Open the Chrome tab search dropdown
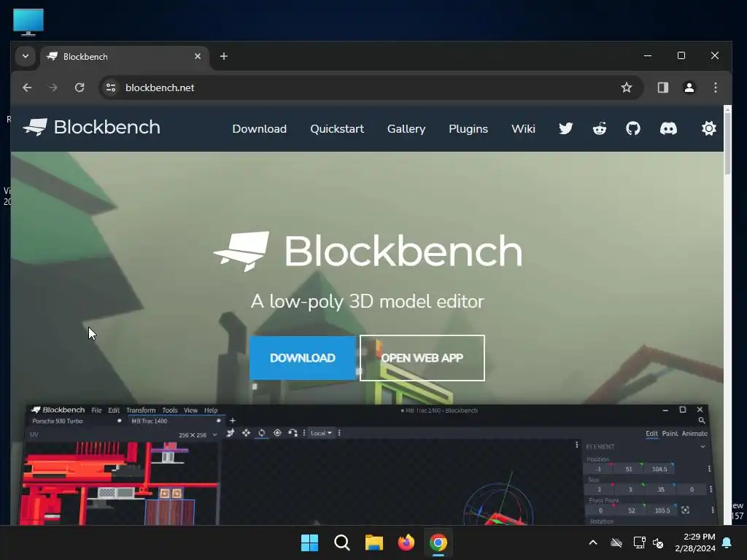The height and width of the screenshot is (560, 747). (x=26, y=56)
